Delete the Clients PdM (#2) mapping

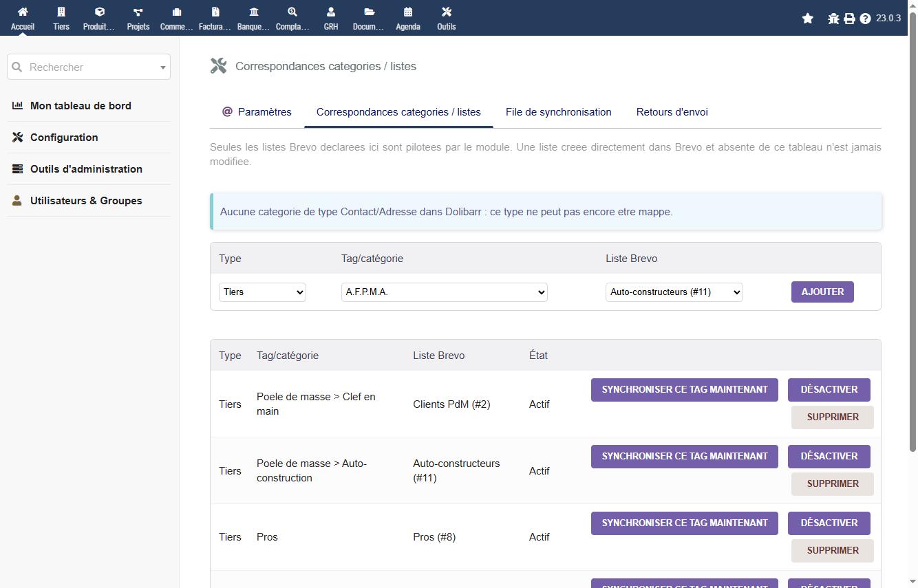[x=833, y=417]
